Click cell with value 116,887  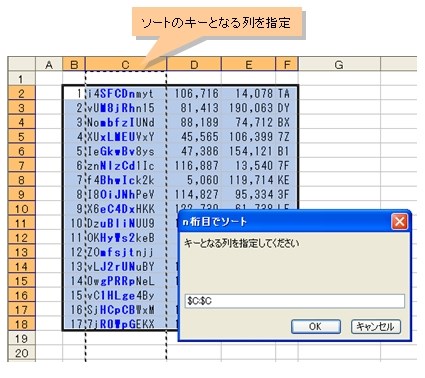tap(194, 165)
